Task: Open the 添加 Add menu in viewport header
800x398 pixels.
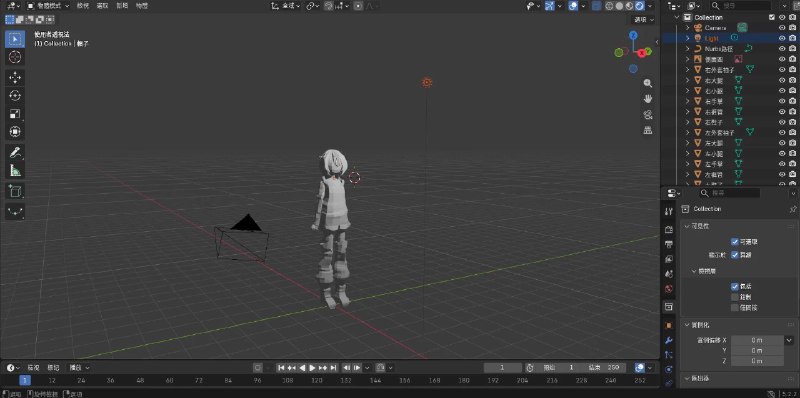Action: 122,6
